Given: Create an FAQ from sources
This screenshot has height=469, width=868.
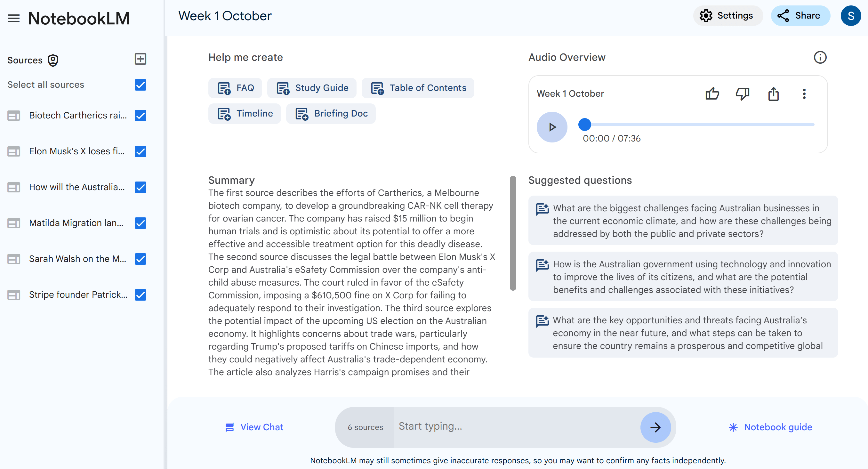Looking at the screenshot, I should pos(235,88).
